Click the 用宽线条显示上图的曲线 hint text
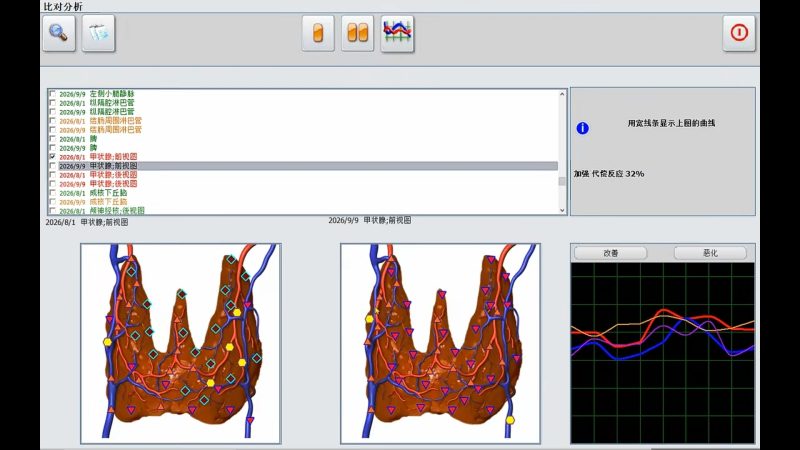 pyautogui.click(x=671, y=123)
